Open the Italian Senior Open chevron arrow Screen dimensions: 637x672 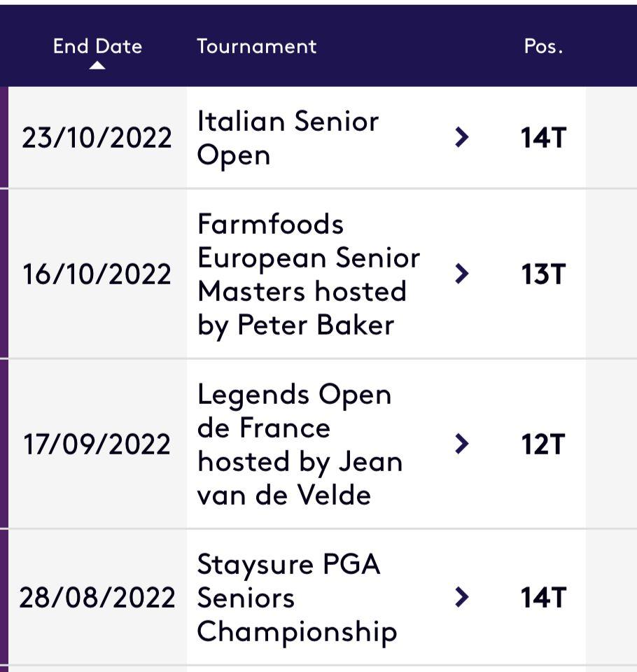tap(462, 138)
